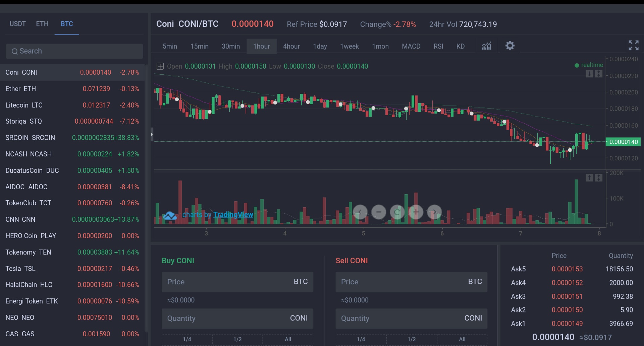Screen dimensions: 644x346
Task: Click the chart zoom-out minus button
Action: [x=379, y=212]
